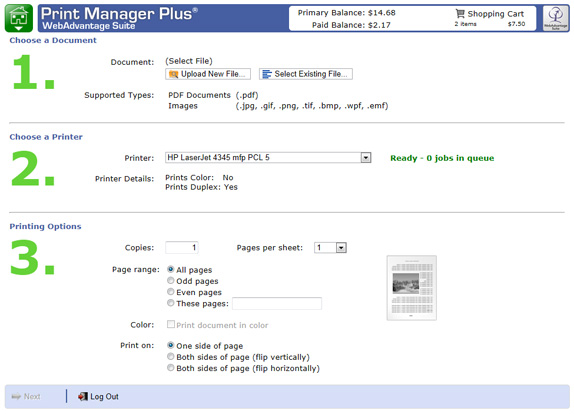Viewport: 574px width, 414px height.
Task: Open the Printer dropdown arrow
Action: 366,157
